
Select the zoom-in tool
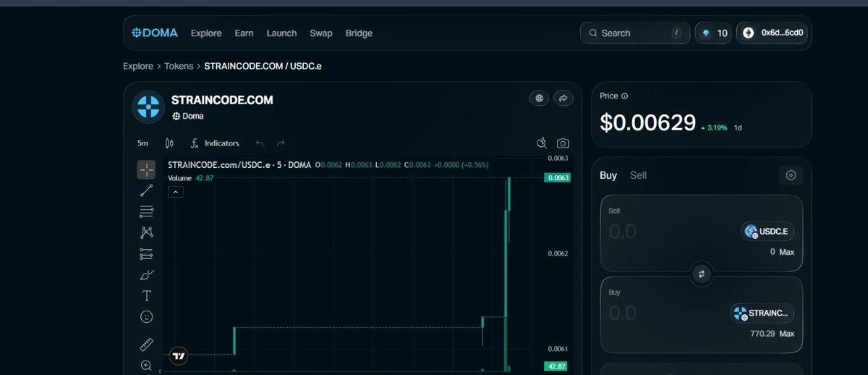[x=146, y=366]
